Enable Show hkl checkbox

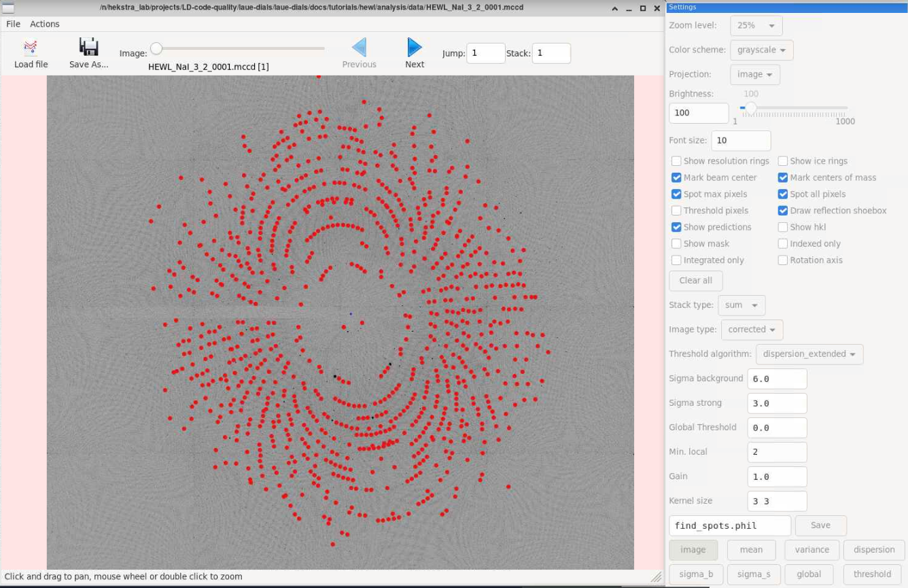click(783, 227)
